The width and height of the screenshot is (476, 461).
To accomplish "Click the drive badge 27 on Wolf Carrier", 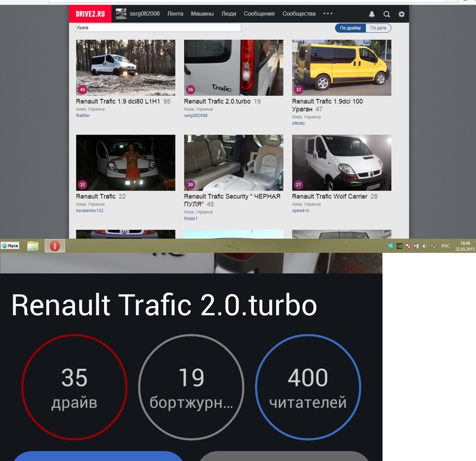I will click(x=298, y=185).
